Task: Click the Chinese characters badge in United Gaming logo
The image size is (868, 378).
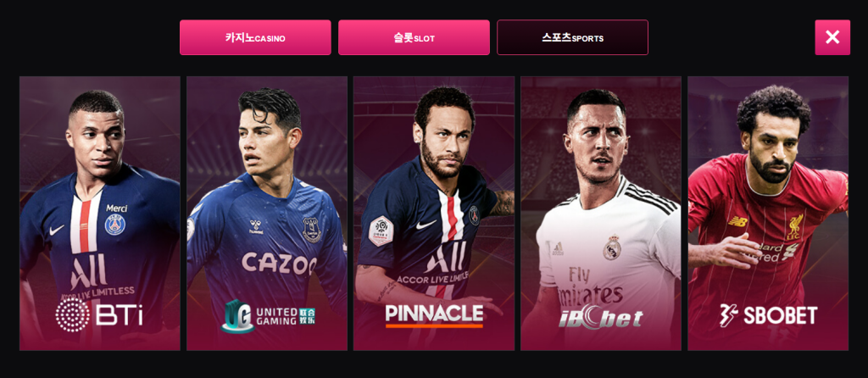Action: point(307,316)
